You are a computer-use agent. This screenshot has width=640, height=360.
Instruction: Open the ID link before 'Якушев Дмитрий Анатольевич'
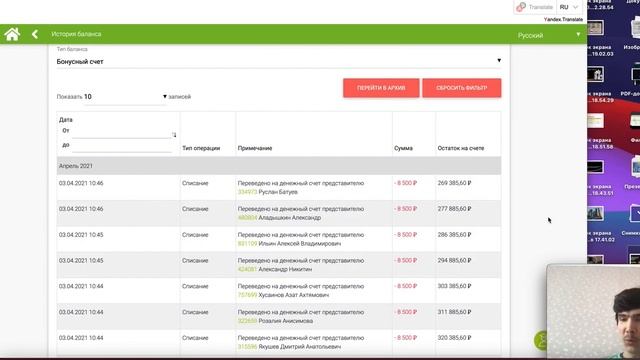[247, 347]
